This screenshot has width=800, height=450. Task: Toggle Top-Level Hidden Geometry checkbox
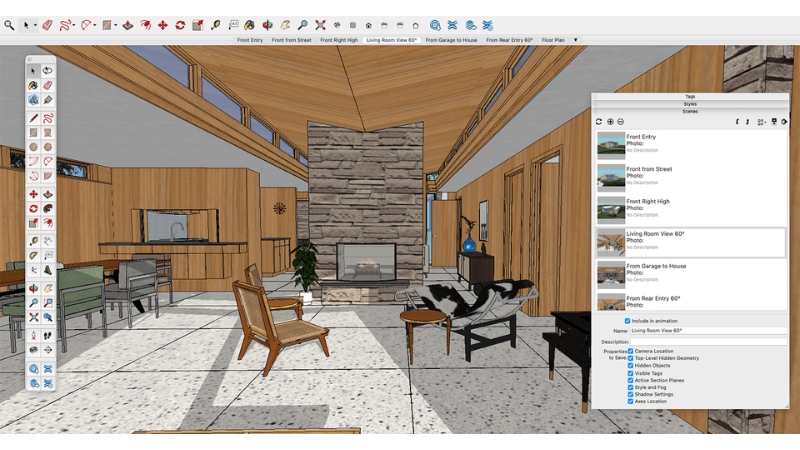coord(631,358)
